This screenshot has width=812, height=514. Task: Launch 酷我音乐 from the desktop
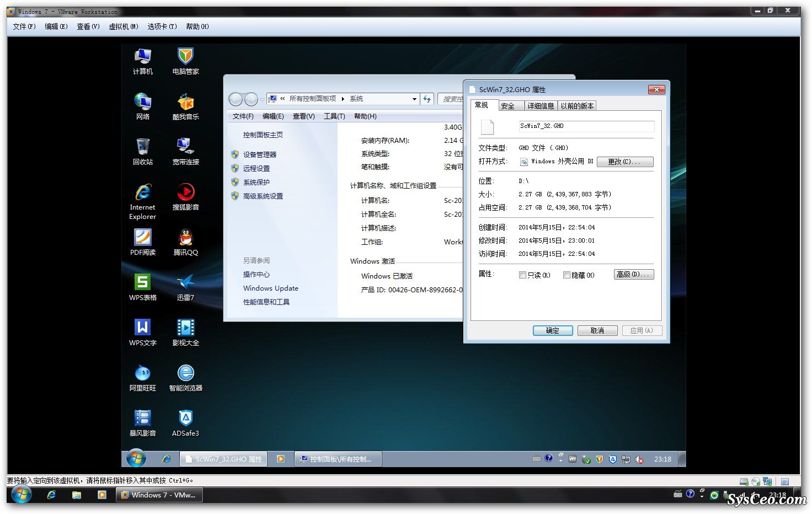point(186,106)
